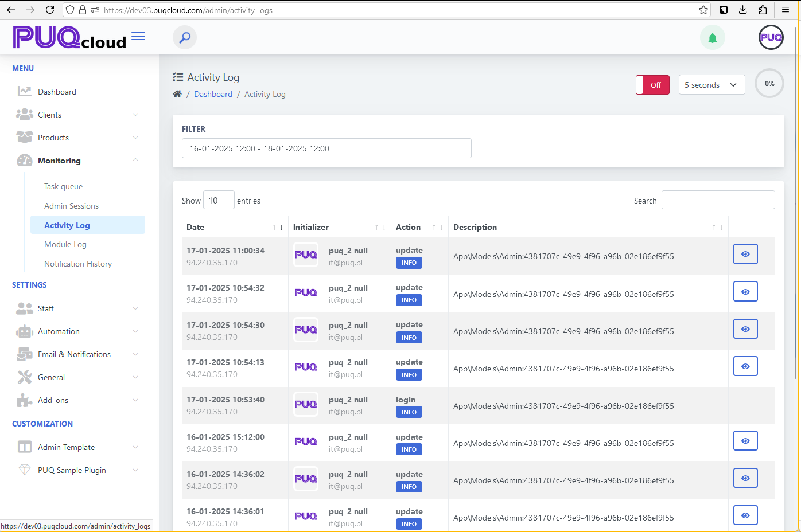Image resolution: width=801 pixels, height=532 pixels.
Task: Open browser downloads icon
Action: 743,10
